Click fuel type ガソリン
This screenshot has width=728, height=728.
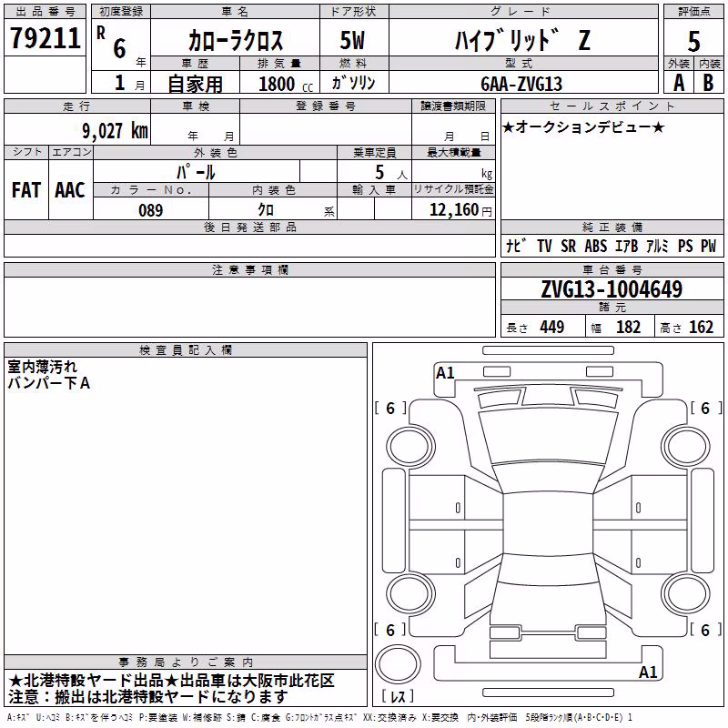(x=353, y=83)
